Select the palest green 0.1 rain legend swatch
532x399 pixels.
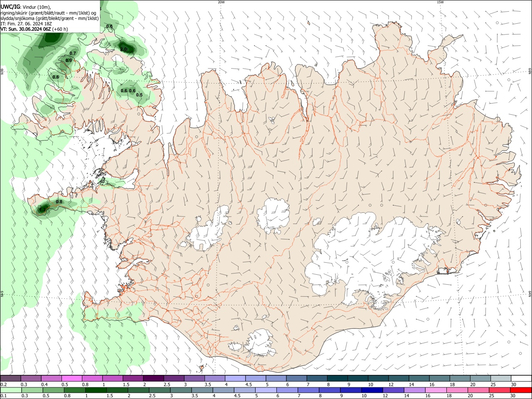(x=11, y=390)
